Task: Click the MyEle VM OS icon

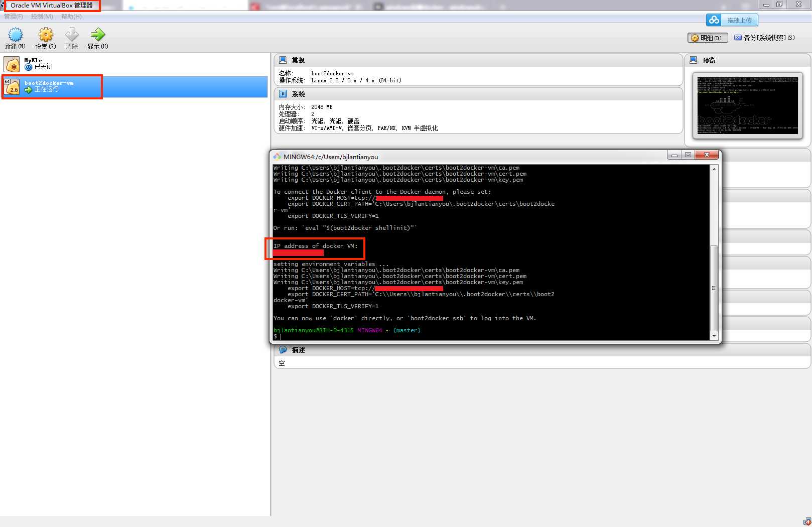Action: tap(12, 64)
